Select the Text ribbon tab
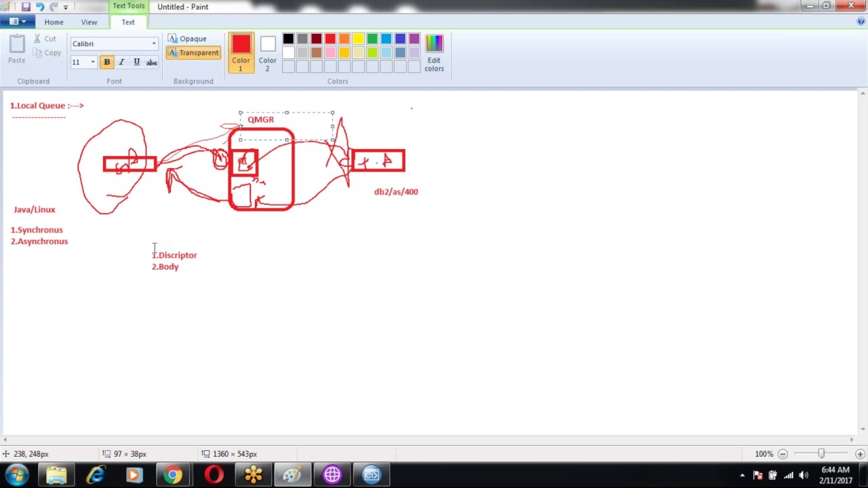This screenshot has height=488, width=868. point(128,22)
